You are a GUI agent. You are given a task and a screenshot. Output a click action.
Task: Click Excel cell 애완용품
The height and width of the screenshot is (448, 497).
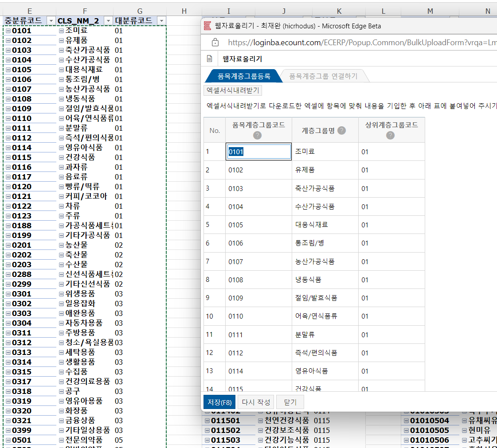point(85,313)
